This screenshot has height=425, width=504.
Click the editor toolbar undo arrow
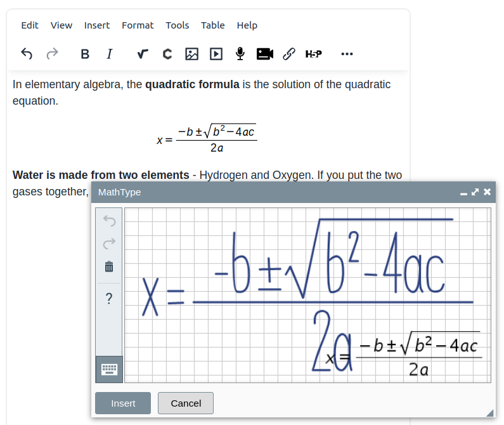point(27,54)
